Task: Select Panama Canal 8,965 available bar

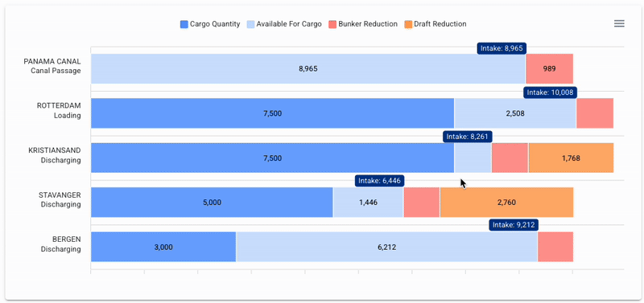Action: pos(308,69)
